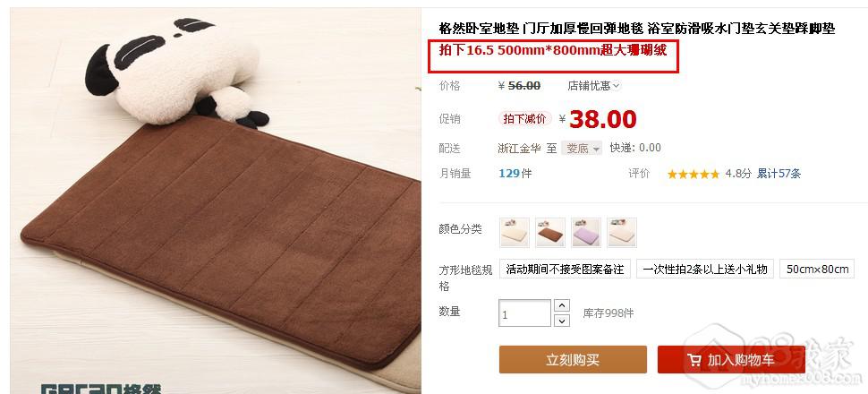Choose 活动期间不接受图案备注 option
Viewport: 868px width, 394px height.
[565, 270]
